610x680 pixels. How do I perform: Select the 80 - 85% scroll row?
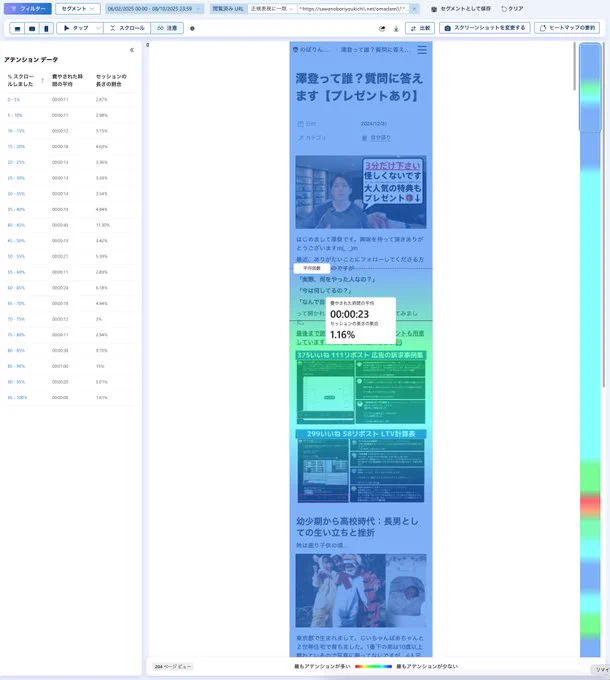[x=69, y=350]
